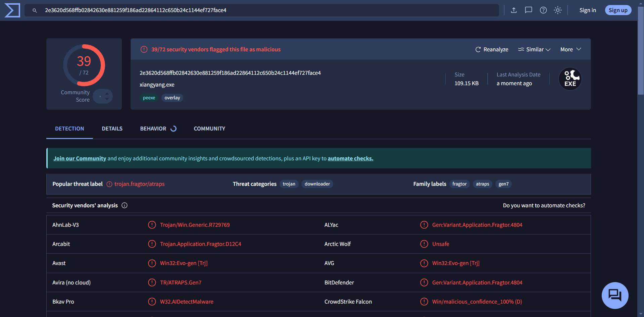Click the alert icon in the Avira row
This screenshot has width=644, height=317.
click(x=152, y=282)
